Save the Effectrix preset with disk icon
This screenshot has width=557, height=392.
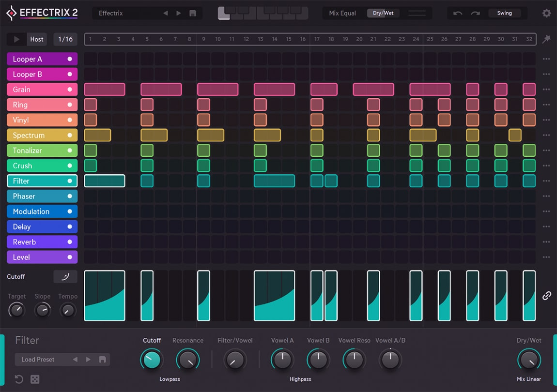pyautogui.click(x=193, y=13)
